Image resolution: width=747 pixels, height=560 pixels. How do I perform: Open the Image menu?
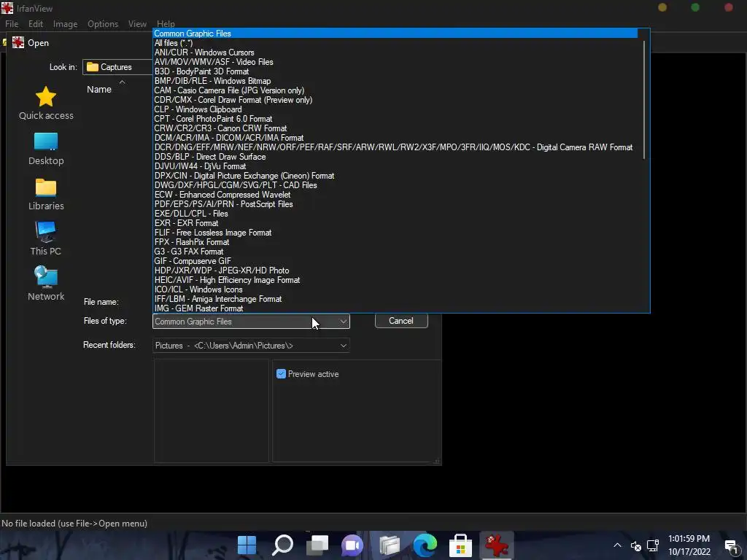click(x=65, y=24)
